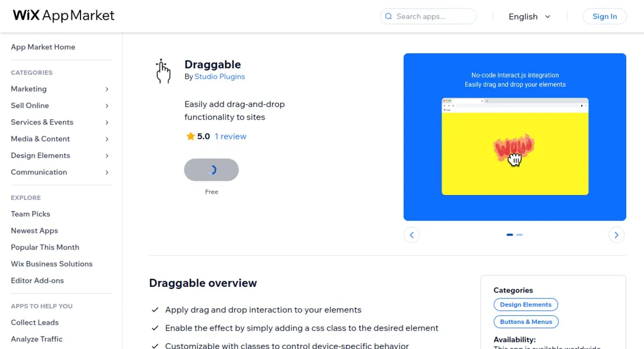Open the English language dropdown

click(x=530, y=17)
